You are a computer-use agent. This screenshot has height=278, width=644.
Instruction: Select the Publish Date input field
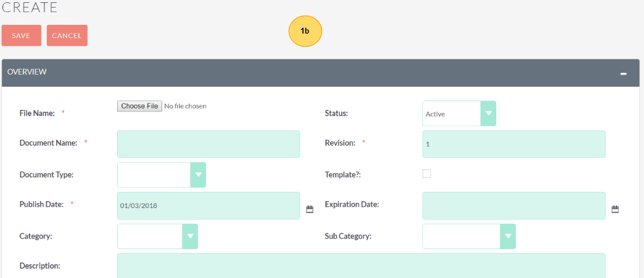click(x=208, y=206)
